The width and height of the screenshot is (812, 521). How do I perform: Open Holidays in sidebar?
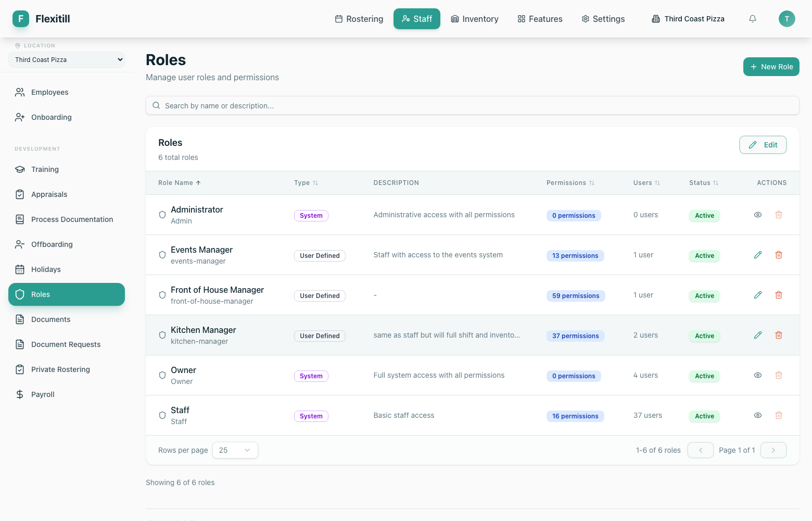click(x=67, y=269)
